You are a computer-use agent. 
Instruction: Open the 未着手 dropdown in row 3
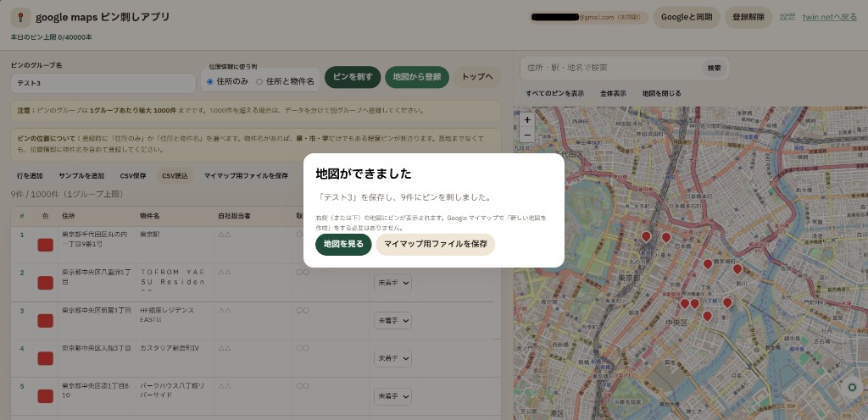coord(392,320)
